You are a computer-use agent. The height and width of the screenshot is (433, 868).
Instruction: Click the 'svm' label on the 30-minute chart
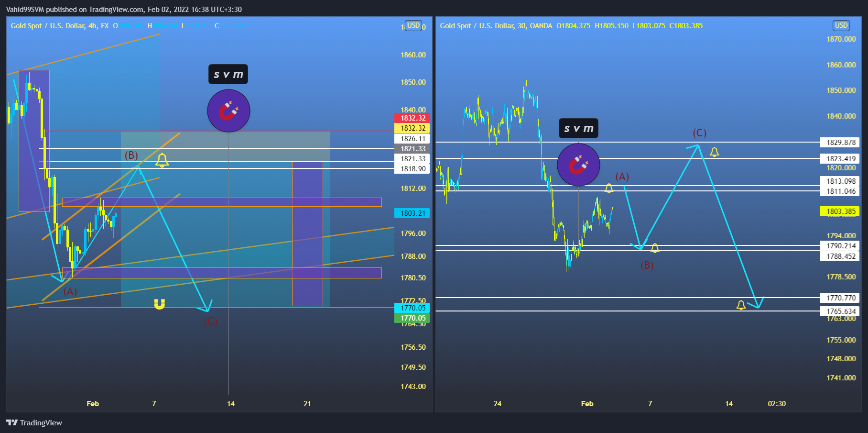(578, 128)
